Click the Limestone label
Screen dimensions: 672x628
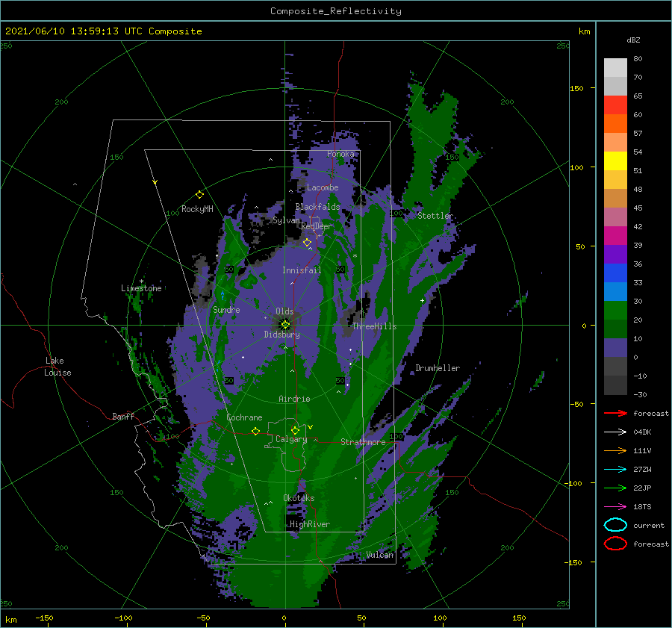141,288
